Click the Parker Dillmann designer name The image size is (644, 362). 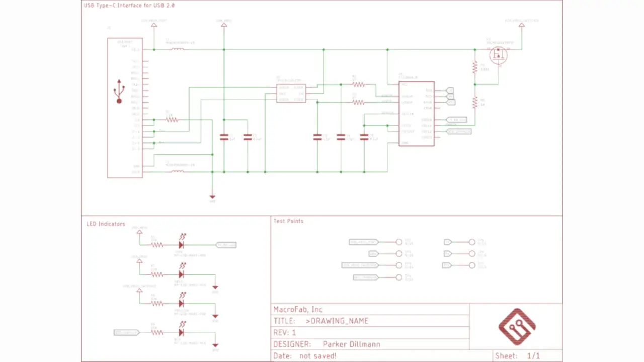pyautogui.click(x=351, y=344)
